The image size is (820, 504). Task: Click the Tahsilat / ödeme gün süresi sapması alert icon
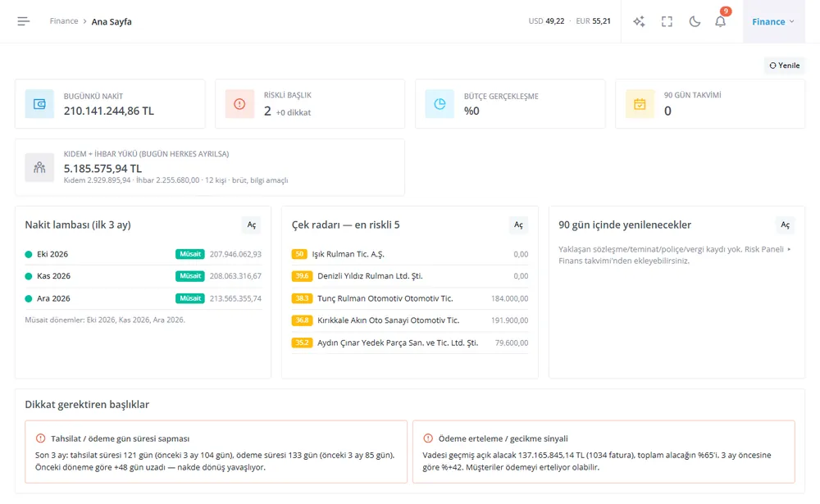click(x=40, y=438)
